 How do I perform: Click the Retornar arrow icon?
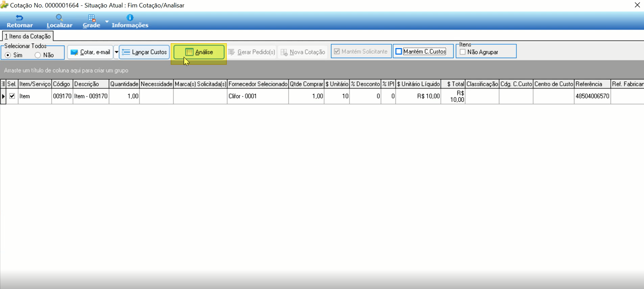[x=19, y=18]
